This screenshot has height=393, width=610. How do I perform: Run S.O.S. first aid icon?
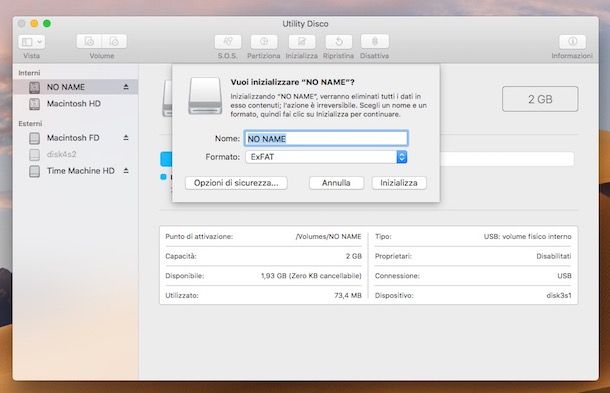[228, 42]
